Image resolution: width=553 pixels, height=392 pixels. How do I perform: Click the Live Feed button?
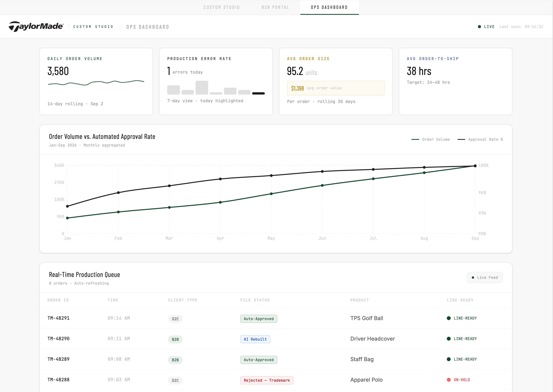485,278
